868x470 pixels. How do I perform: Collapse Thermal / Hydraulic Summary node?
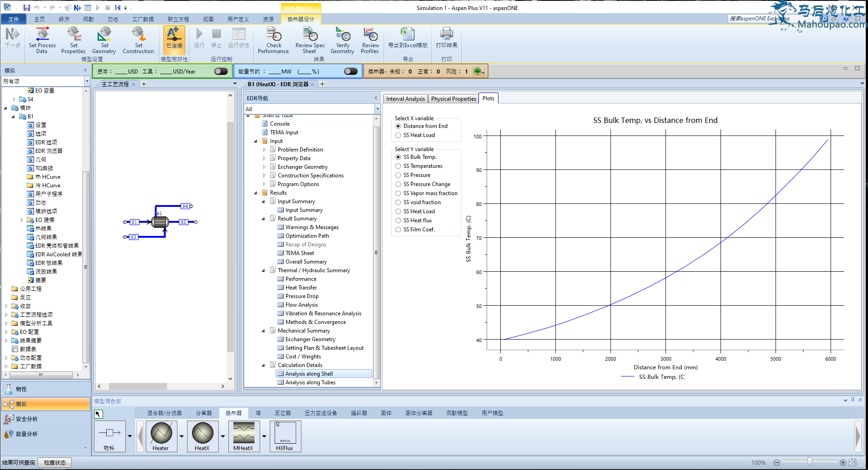[263, 270]
